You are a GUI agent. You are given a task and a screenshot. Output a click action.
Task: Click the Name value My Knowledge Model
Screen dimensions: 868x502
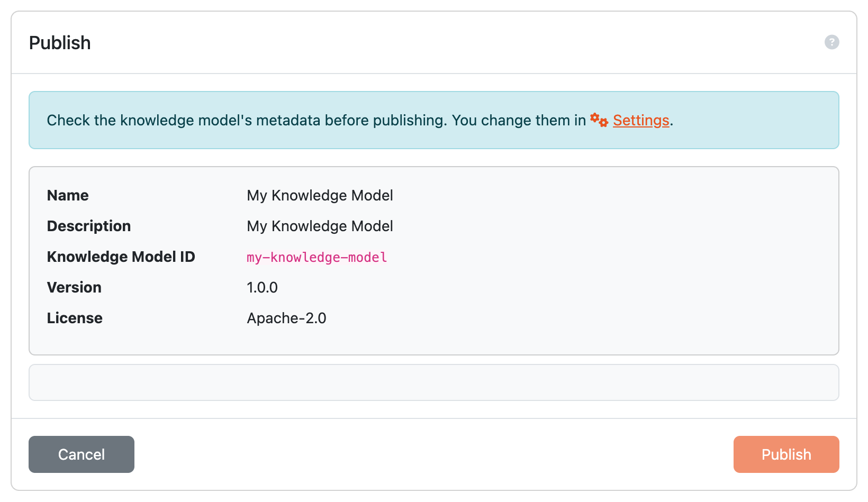point(320,196)
